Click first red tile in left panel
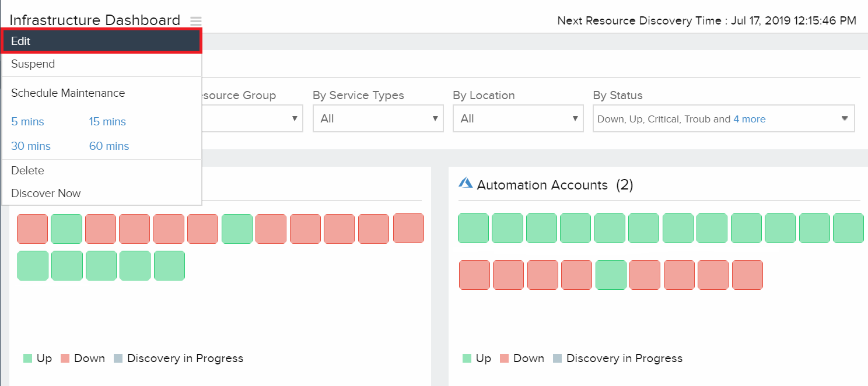Image resolution: width=868 pixels, height=386 pixels. (x=32, y=229)
